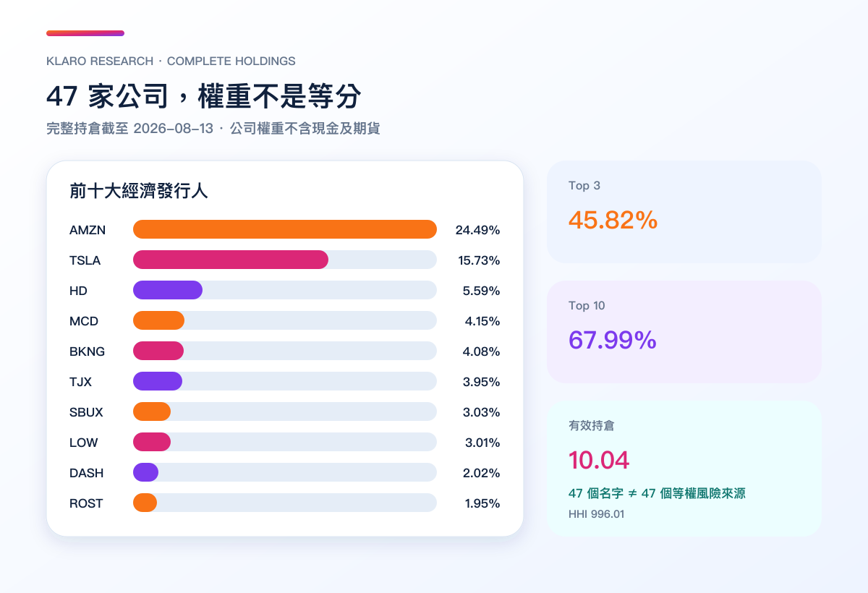Select the TJX weight bar
Screen dimensions: 868x593
click(x=158, y=381)
